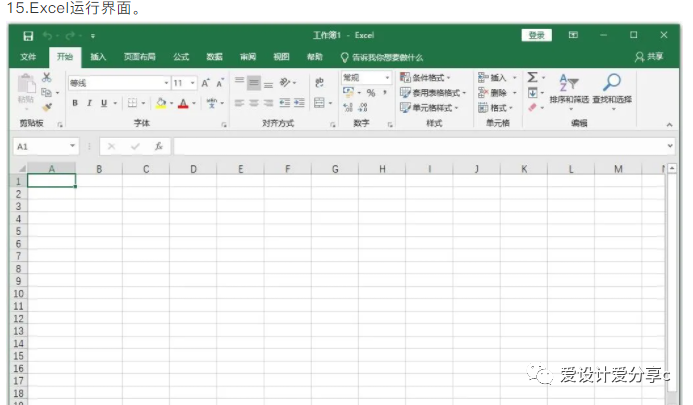Click the Wrap Text icon
Screen dimensions: 693x405
(319, 82)
